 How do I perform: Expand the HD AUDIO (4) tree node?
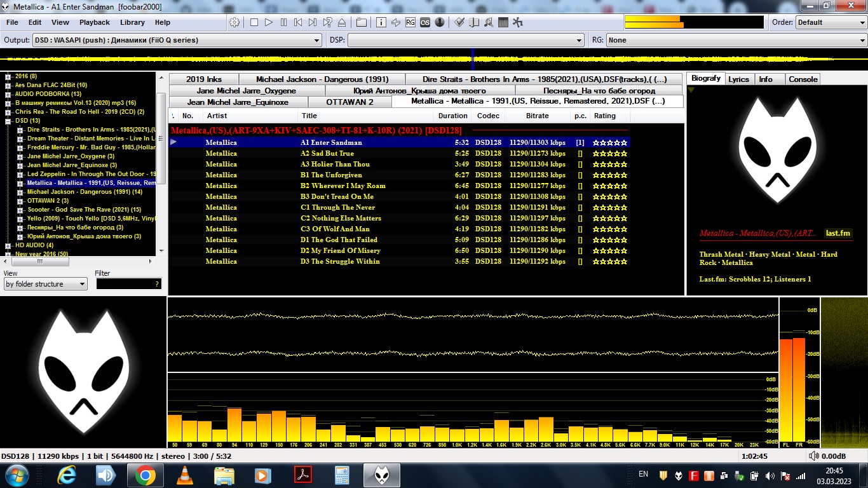click(x=8, y=245)
